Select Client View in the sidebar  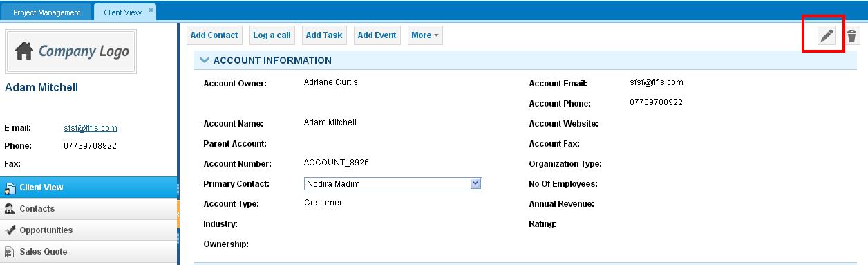click(x=88, y=188)
